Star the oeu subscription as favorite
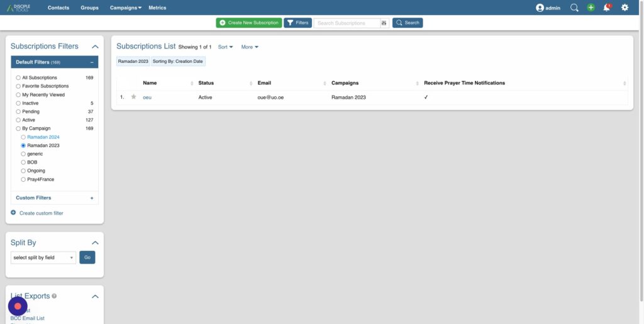Image resolution: width=644 pixels, height=324 pixels. coord(133,97)
